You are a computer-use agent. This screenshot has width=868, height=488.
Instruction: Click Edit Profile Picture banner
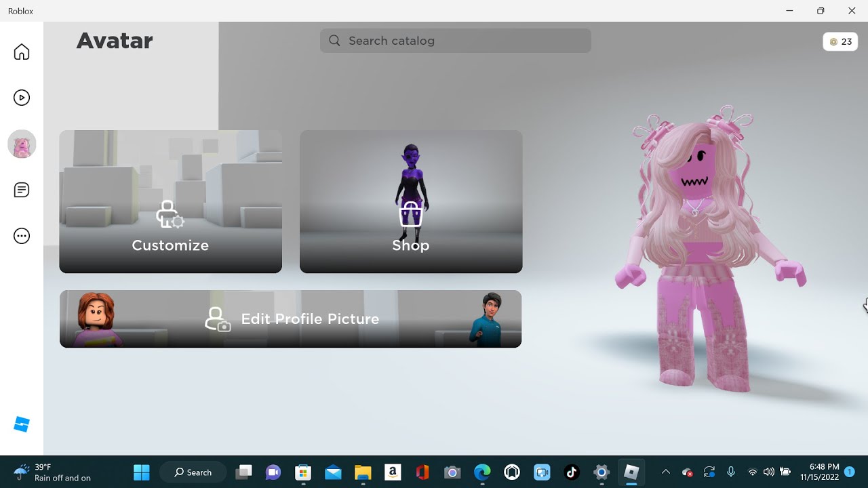[290, 319]
